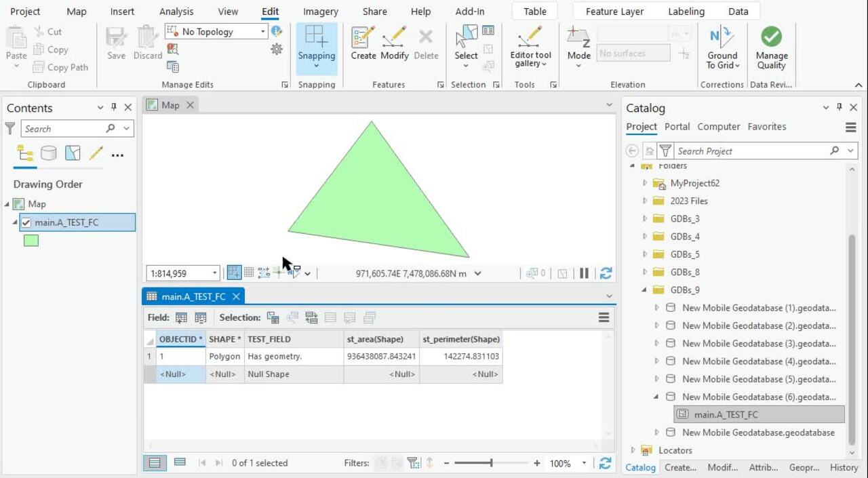Click the table zoom slider
Image resolution: width=868 pixels, height=478 pixels.
[x=491, y=463]
